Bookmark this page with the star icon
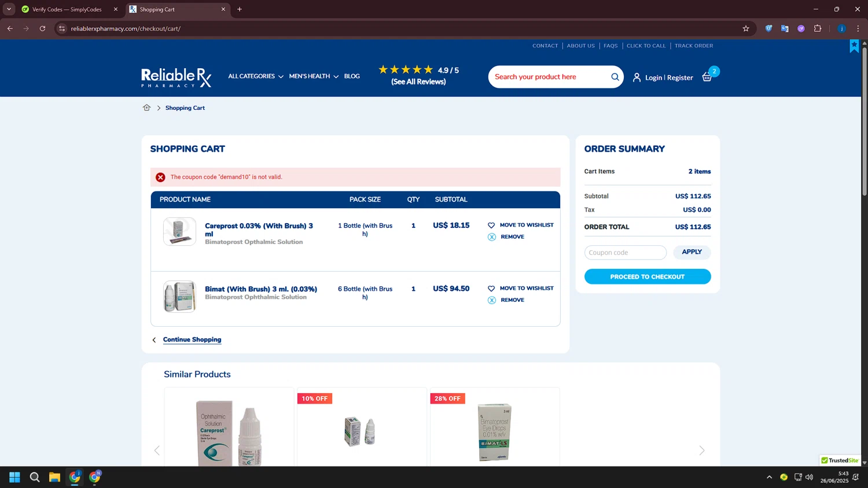This screenshot has height=488, width=868. pos(746,28)
